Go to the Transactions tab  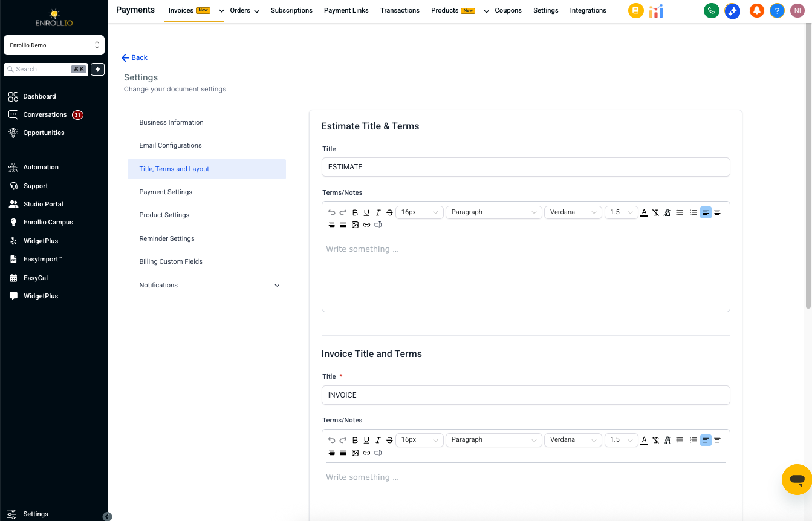[x=400, y=10]
